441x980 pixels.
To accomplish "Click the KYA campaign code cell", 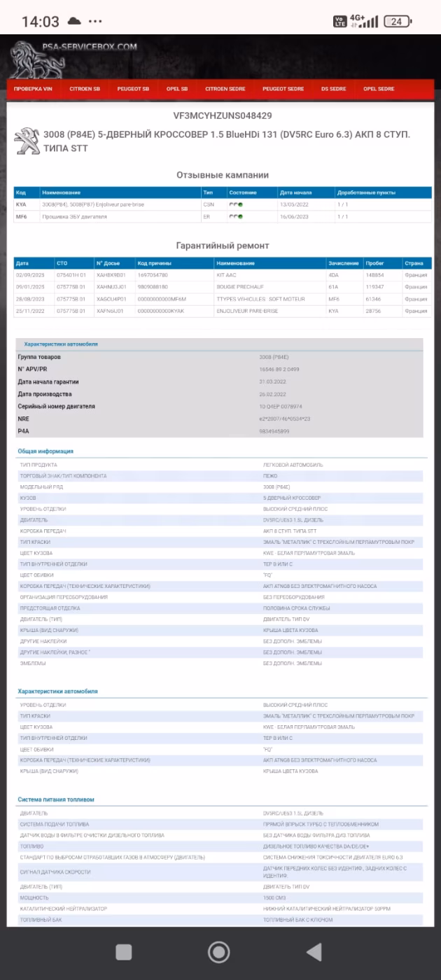I will [21, 204].
